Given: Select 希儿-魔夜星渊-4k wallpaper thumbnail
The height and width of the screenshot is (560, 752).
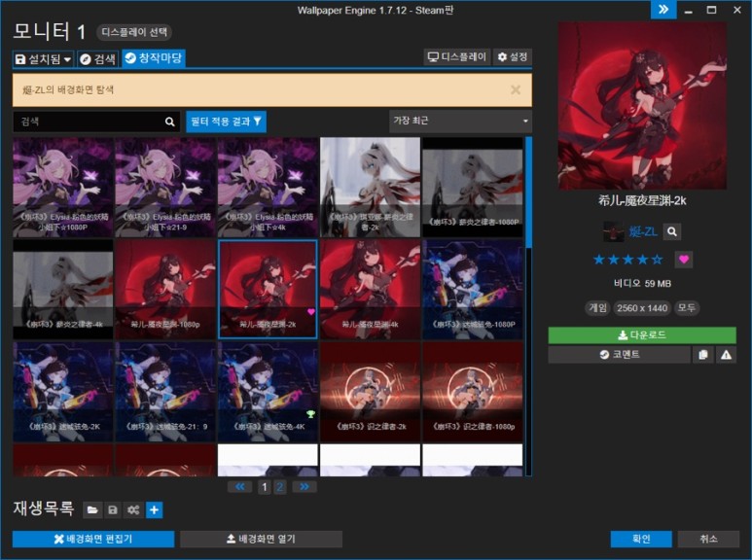Looking at the screenshot, I should 370,290.
